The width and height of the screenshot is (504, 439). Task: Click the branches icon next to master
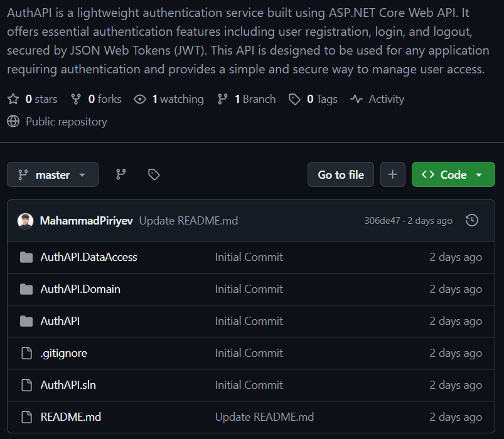[x=121, y=175]
